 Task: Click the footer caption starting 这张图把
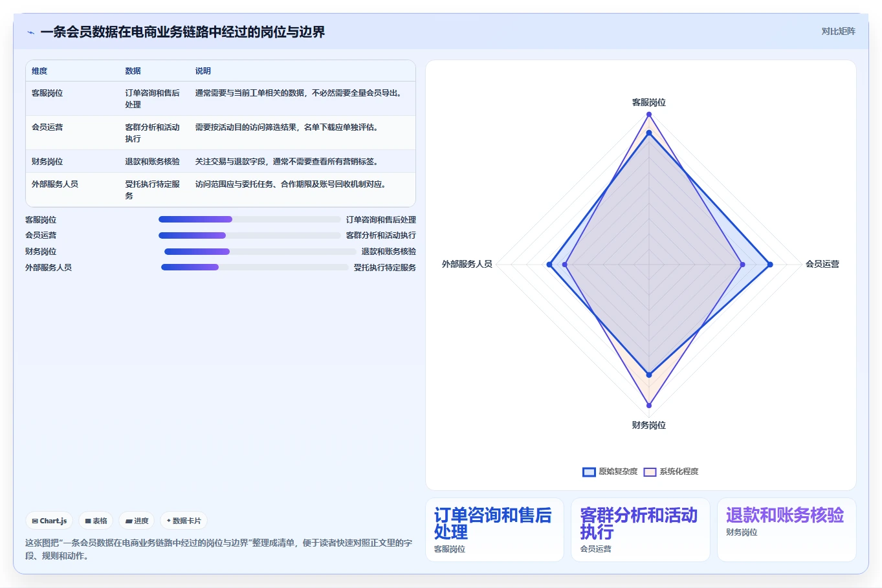pos(219,549)
